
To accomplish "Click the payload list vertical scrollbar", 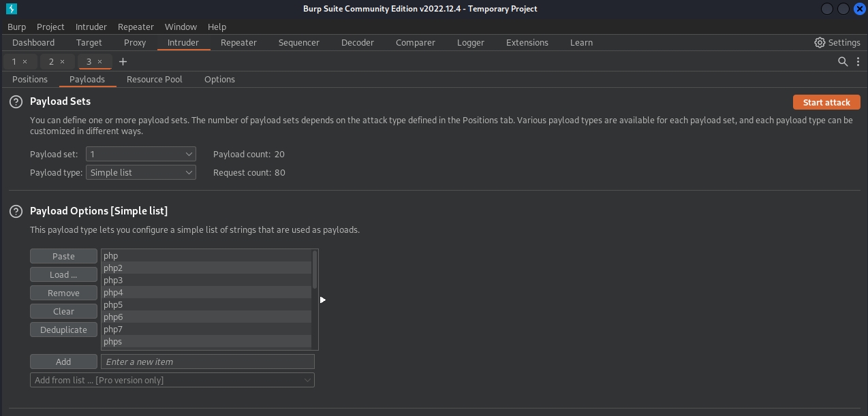I will click(x=315, y=270).
